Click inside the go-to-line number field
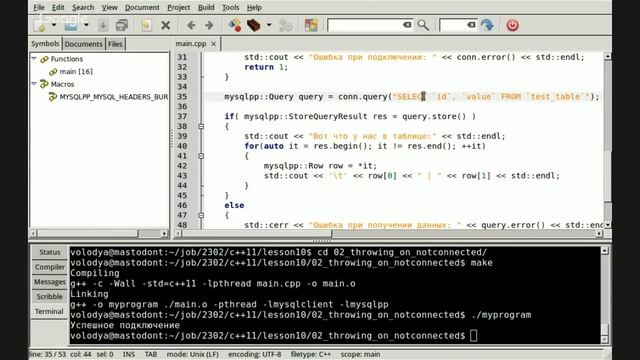Screen dimensions: 640x360 [x=453, y=25]
